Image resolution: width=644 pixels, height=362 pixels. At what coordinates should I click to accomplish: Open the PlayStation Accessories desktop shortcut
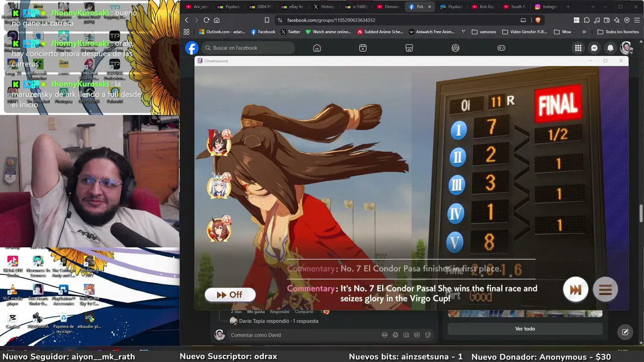63,295
